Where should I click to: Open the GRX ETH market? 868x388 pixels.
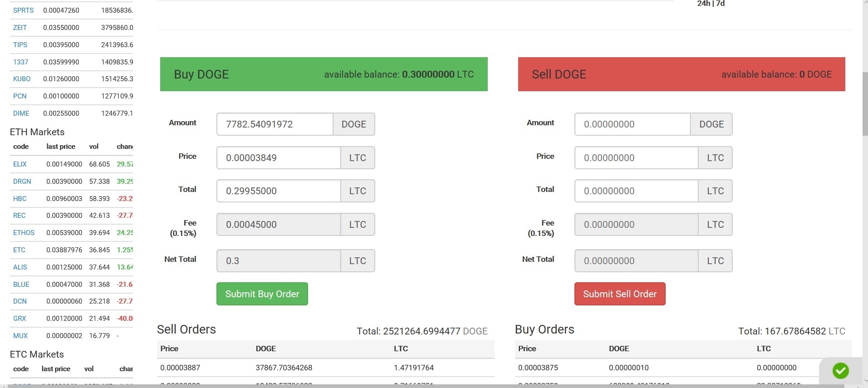tap(20, 318)
